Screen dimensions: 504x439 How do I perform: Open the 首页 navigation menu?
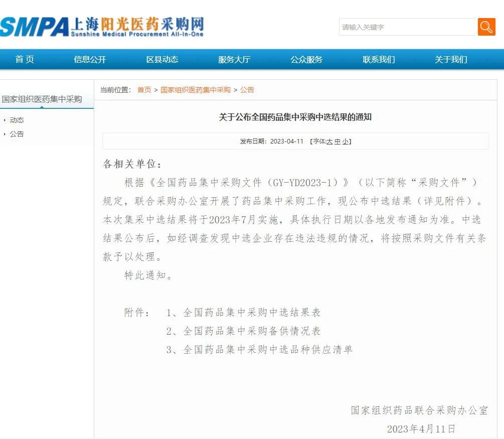click(x=24, y=59)
